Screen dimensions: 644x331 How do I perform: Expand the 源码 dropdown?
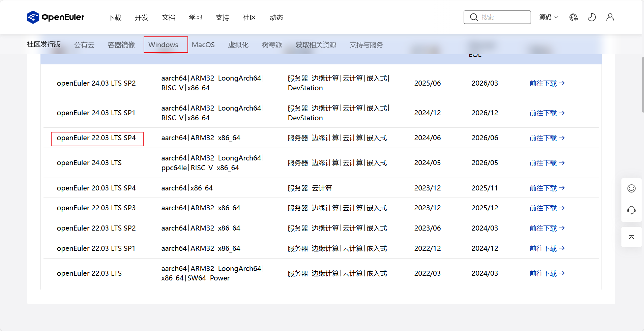pos(549,17)
